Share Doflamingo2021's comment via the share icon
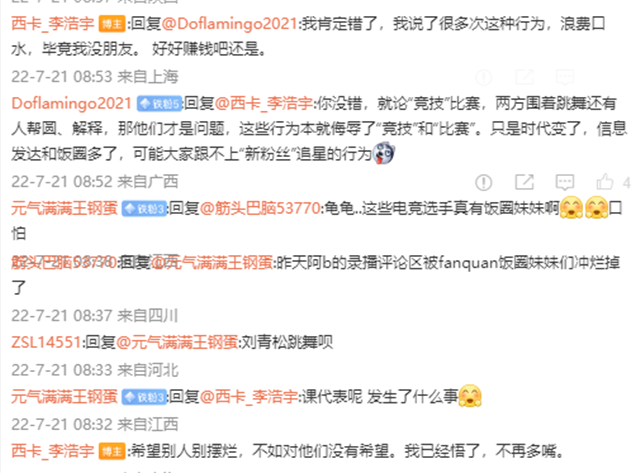The height and width of the screenshot is (473, 640). point(524,182)
